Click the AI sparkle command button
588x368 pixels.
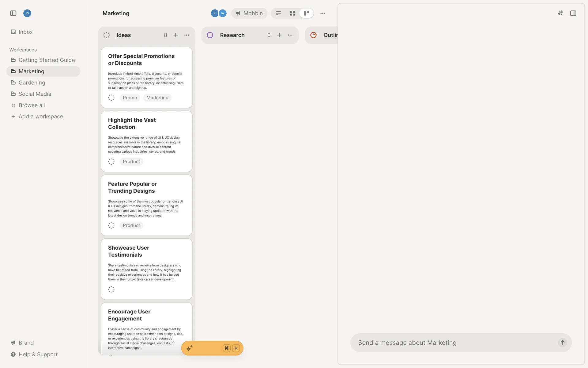[x=189, y=348]
